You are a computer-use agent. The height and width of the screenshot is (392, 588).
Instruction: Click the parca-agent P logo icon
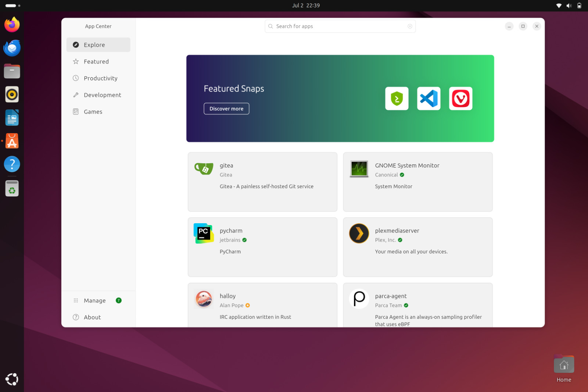pos(359,299)
